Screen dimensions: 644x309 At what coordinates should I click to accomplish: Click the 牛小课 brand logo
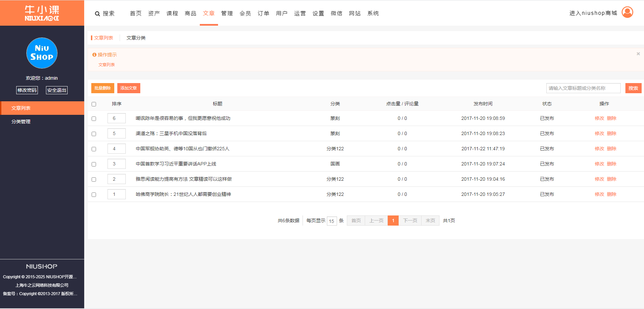(42, 13)
